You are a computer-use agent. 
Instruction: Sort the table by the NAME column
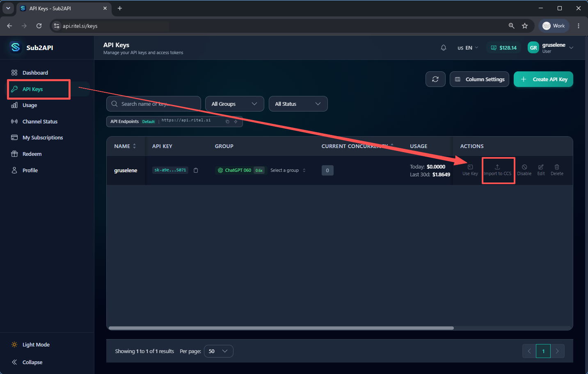coord(125,146)
